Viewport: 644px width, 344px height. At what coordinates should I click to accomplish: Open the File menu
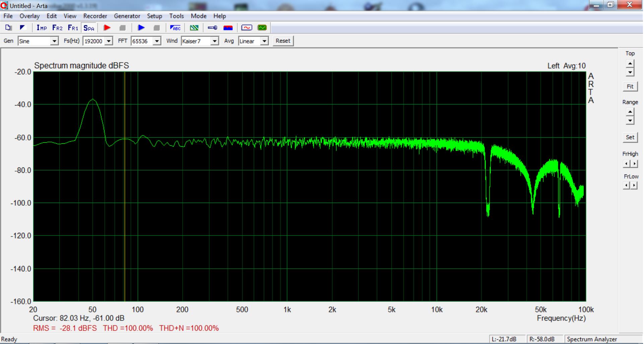pyautogui.click(x=8, y=16)
